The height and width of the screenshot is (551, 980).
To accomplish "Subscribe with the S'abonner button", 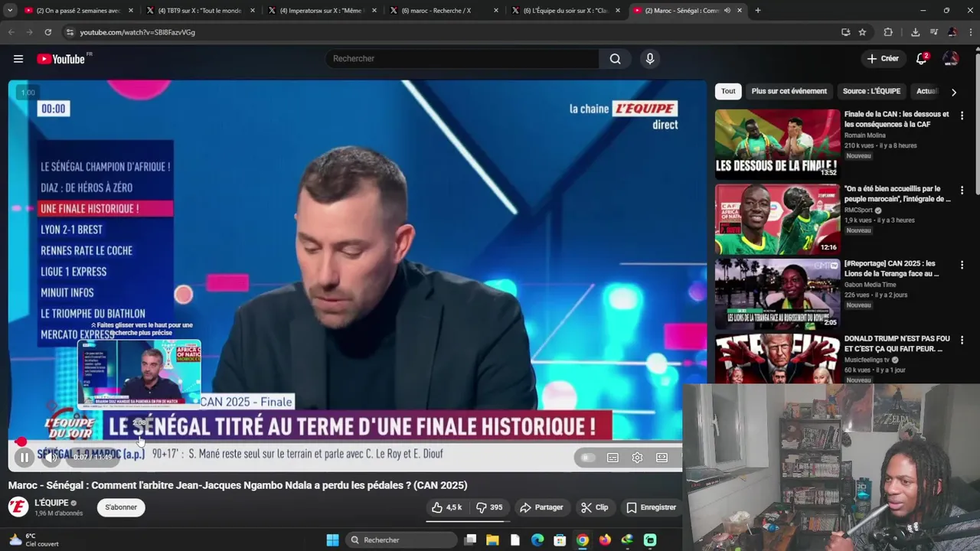I will pyautogui.click(x=121, y=507).
